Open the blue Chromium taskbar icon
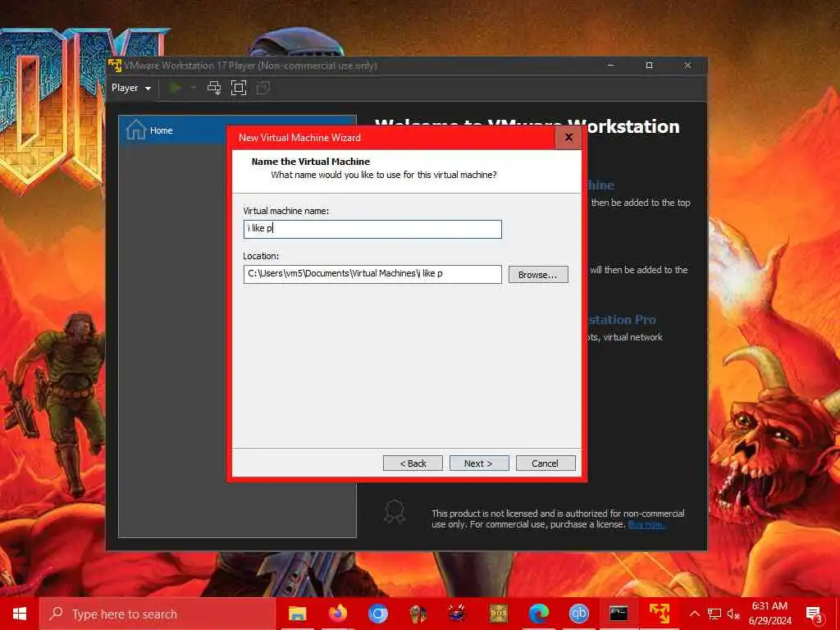The image size is (840, 630). pyautogui.click(x=377, y=614)
